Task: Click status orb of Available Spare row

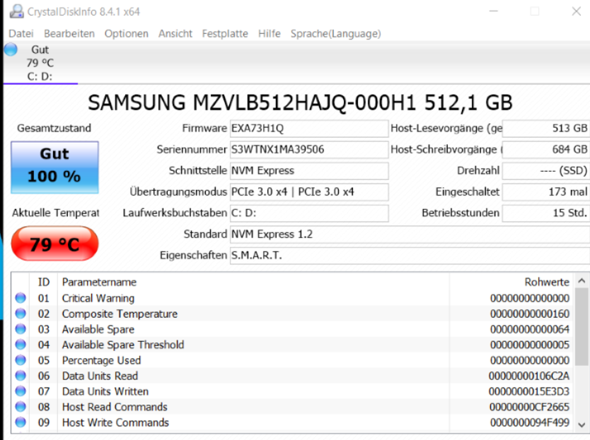Action: [21, 329]
